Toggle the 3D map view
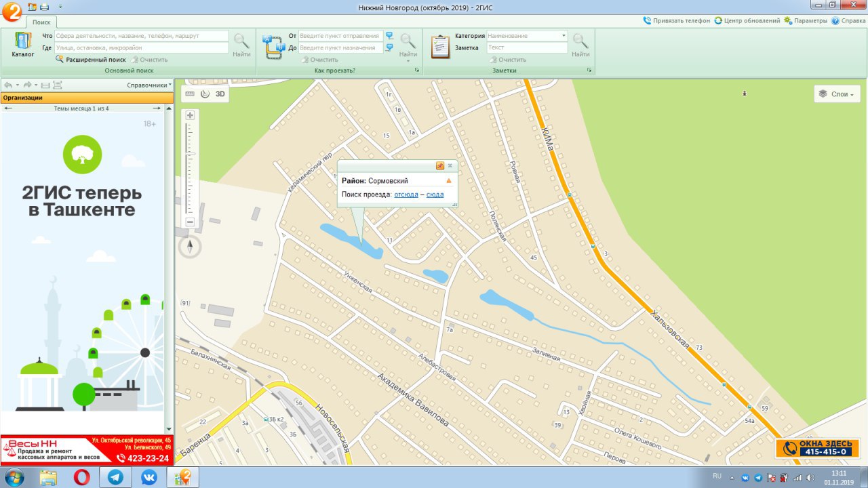Viewport: 868px width, 488px height. click(x=220, y=94)
